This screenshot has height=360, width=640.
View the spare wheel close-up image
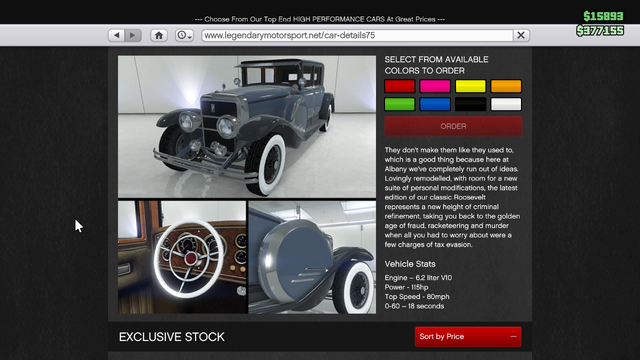(312, 257)
